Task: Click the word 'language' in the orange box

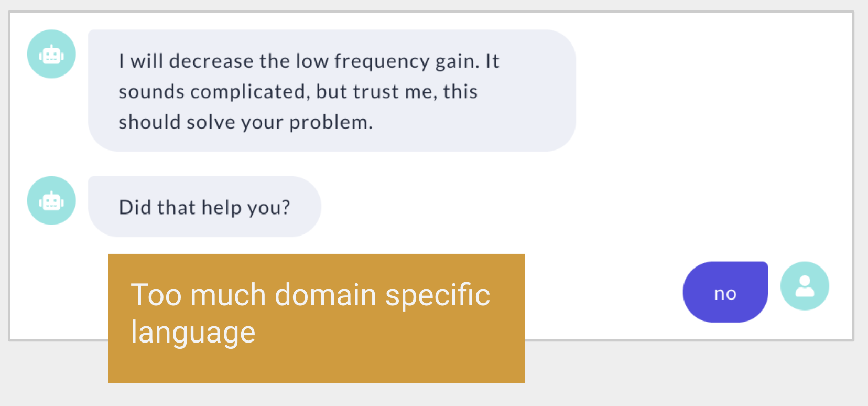Action: 193,333
